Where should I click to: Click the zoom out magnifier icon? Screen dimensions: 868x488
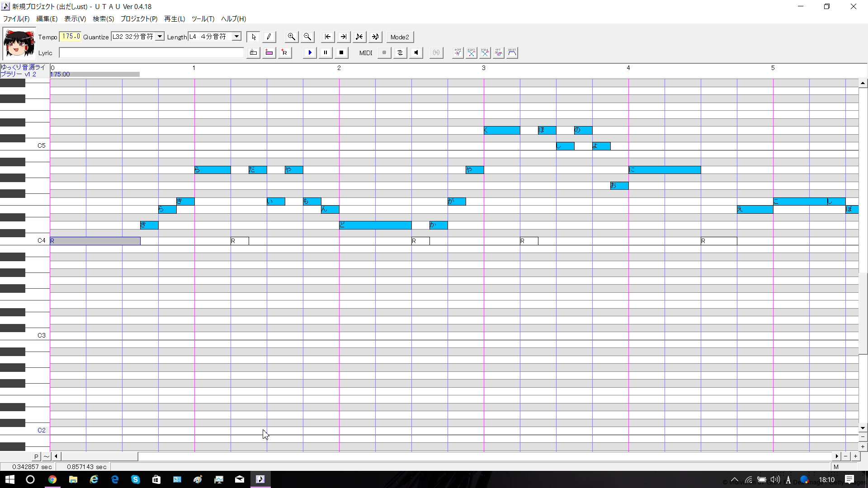tap(307, 37)
